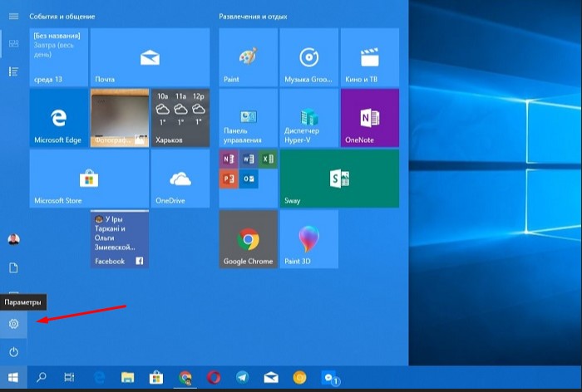
Task: Switch to Chrome on the taskbar
Action: [185, 378]
